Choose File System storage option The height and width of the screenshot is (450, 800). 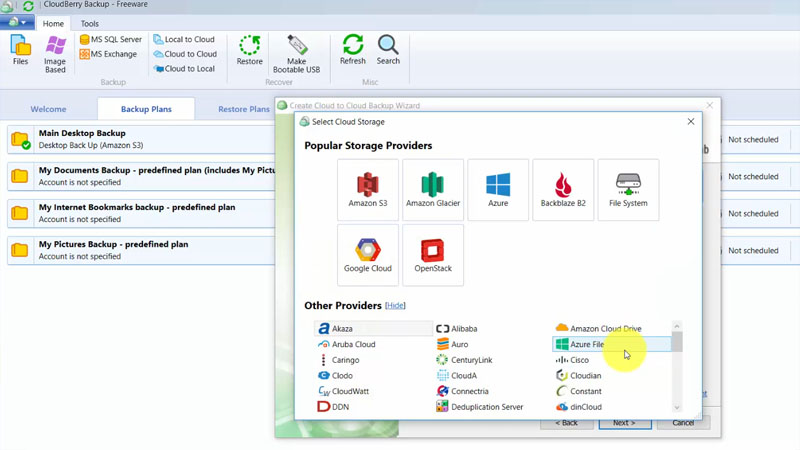click(x=628, y=189)
